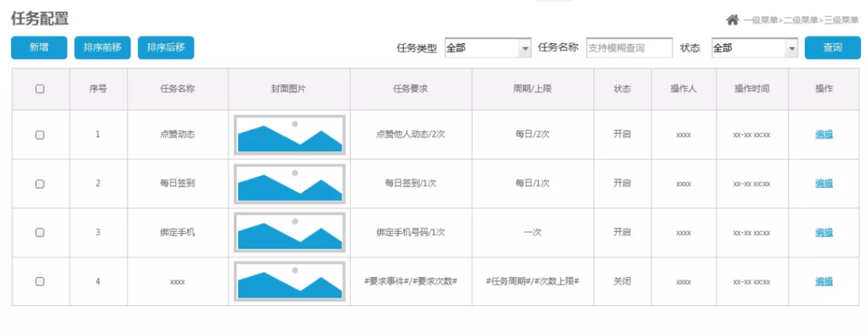Click #要求事件#/#要求次数# cell
This screenshot has width=868, height=336.
click(410, 281)
